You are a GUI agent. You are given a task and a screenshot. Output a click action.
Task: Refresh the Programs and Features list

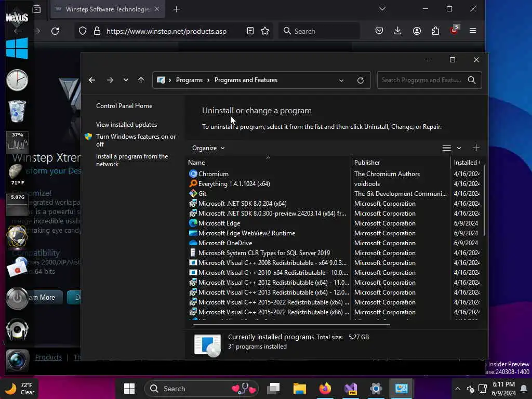[361, 81]
